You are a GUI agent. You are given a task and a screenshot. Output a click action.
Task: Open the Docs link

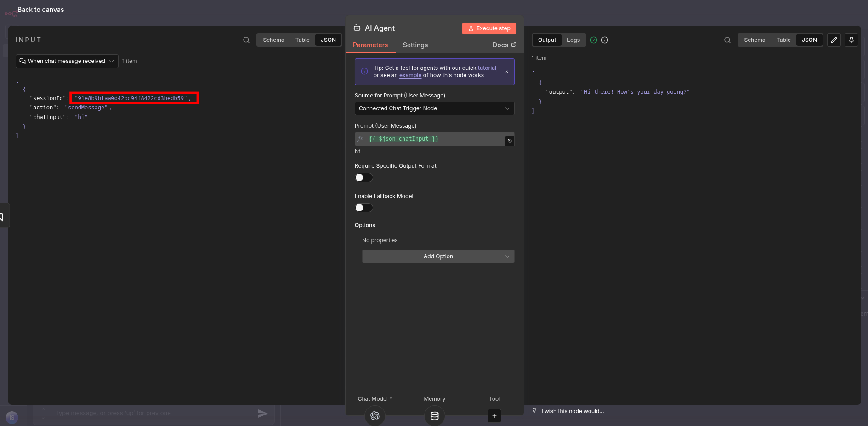pyautogui.click(x=504, y=45)
